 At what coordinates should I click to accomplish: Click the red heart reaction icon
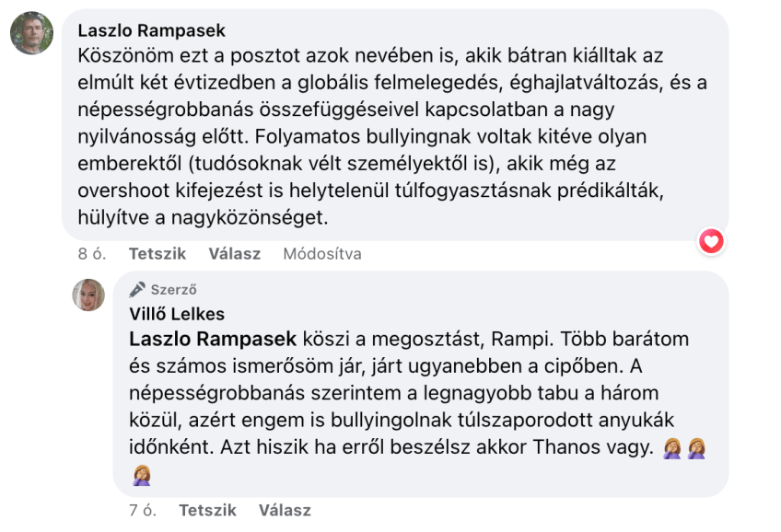pos(711,241)
